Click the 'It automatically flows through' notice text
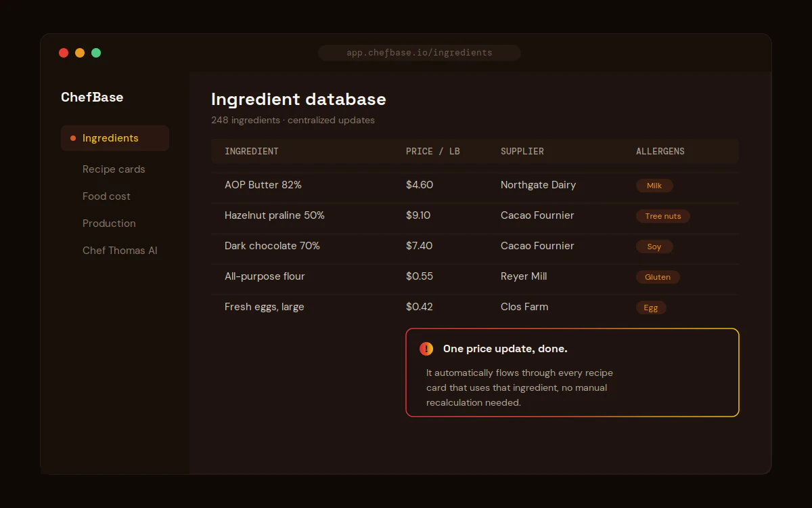The height and width of the screenshot is (508, 812). (x=520, y=387)
